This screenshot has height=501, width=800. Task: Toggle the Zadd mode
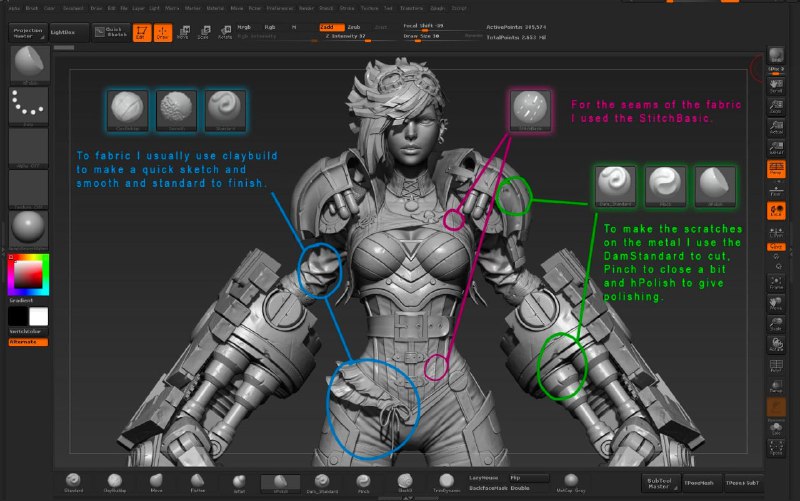(x=331, y=27)
